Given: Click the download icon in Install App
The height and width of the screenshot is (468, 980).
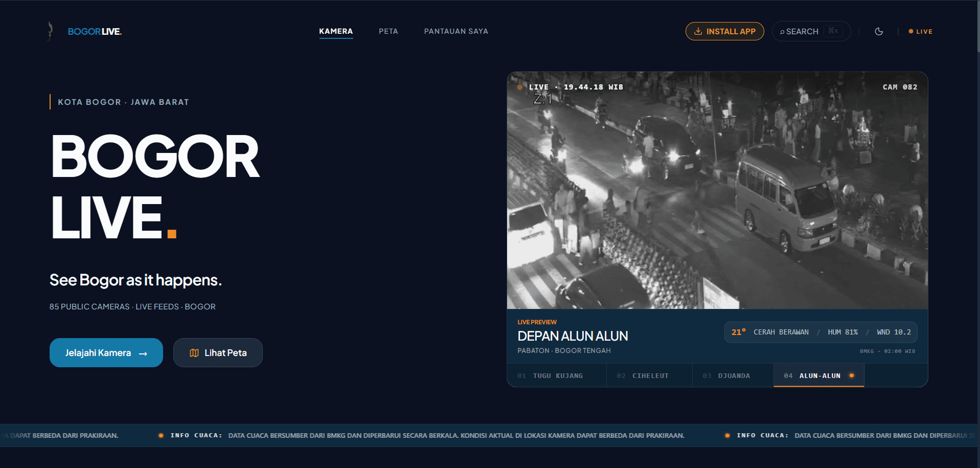Looking at the screenshot, I should tap(698, 31).
